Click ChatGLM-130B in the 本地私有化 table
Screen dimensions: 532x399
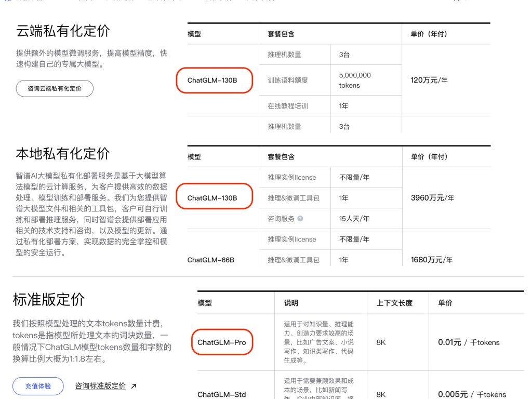click(x=212, y=198)
